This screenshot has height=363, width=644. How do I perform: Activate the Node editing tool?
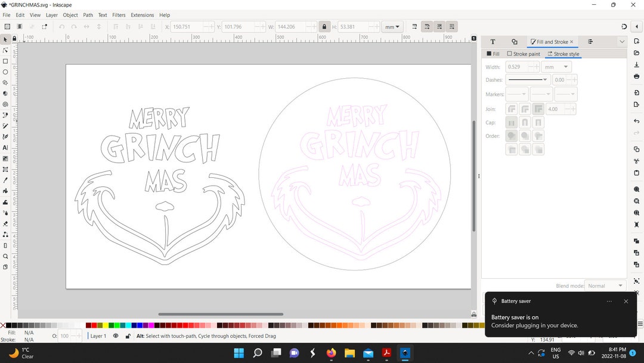(5, 50)
